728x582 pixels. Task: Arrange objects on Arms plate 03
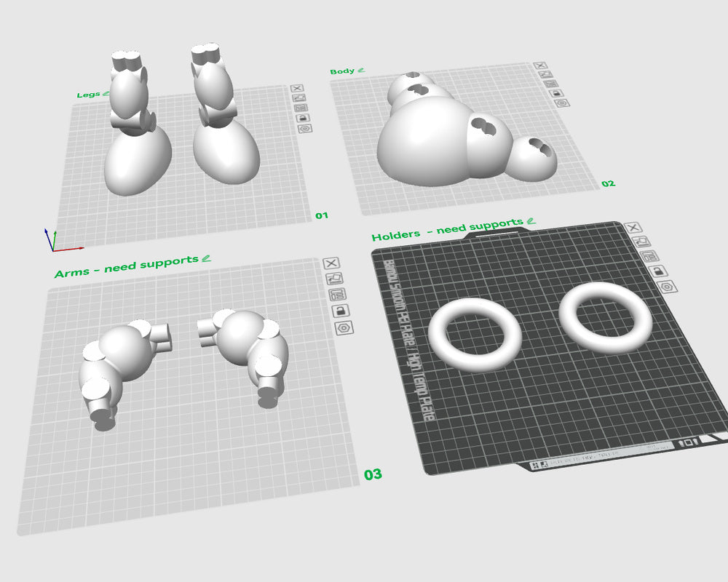(337, 294)
